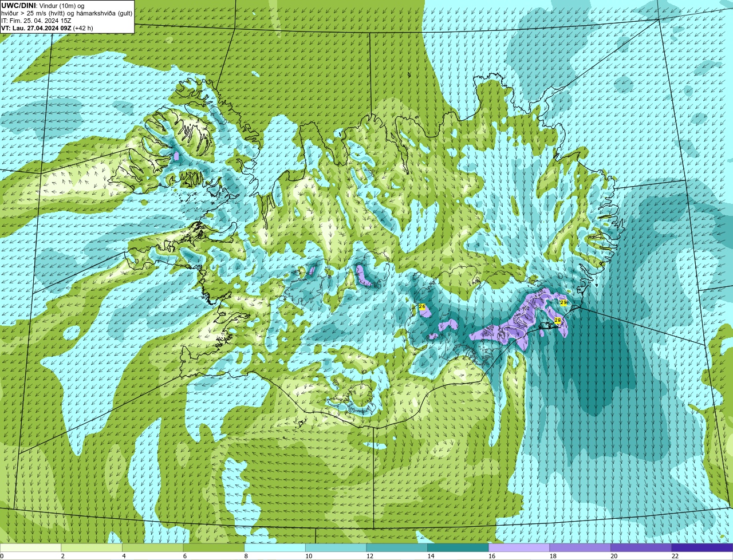This screenshot has height=560, width=733.
Task: Select the 14–16 m/s dark teal legend swatch
Action: tap(458, 547)
